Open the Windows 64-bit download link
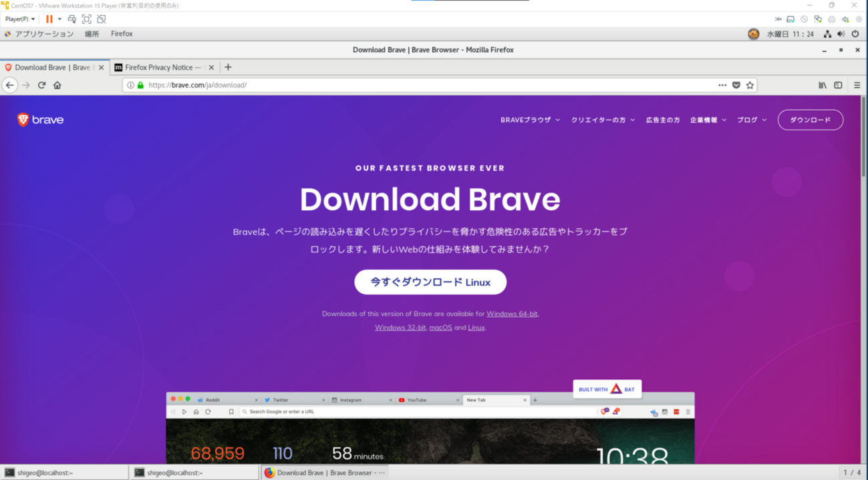Image resolution: width=868 pixels, height=480 pixels. 512,313
